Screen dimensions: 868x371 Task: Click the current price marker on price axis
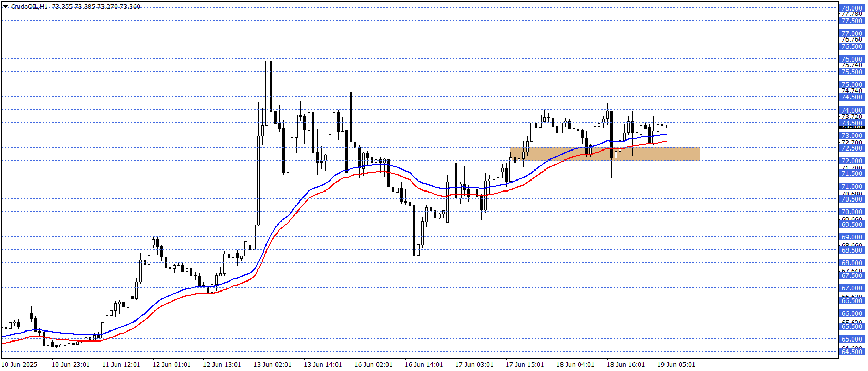pos(852,127)
